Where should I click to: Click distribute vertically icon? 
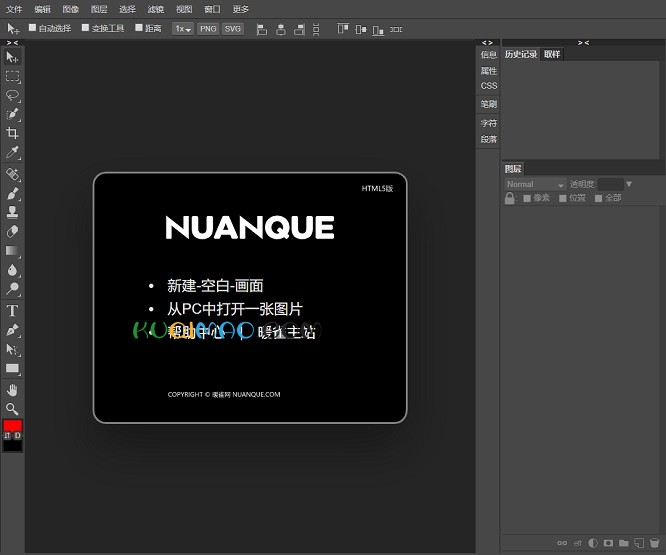316,29
